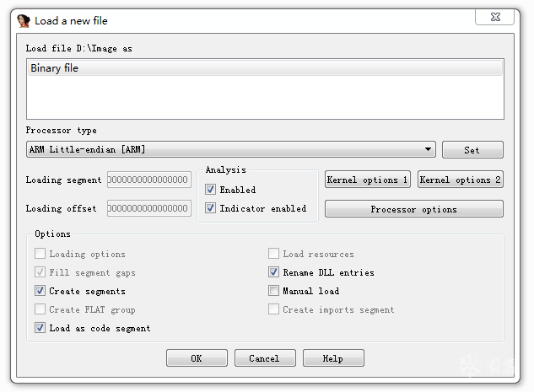Click the Set processor button
The width and height of the screenshot is (534, 392).
click(x=472, y=150)
